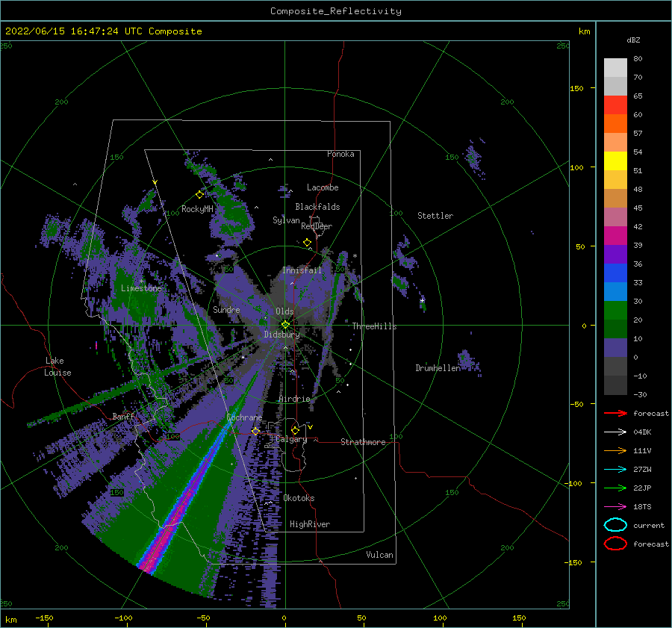Click the 2022/06/15 16:47:24 UTC timestamp
Viewport: 672px width, 628px height.
(65, 31)
